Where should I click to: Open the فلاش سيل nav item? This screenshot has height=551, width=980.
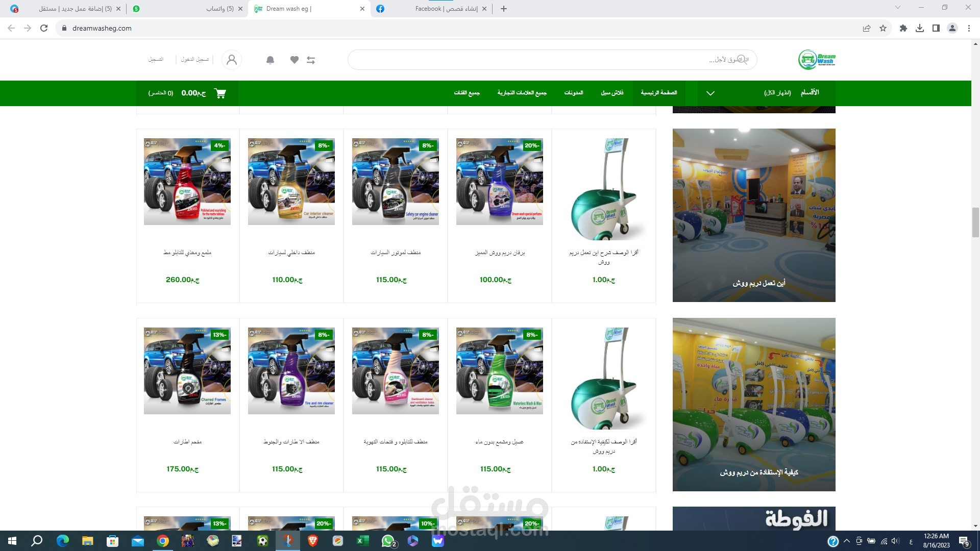click(x=612, y=93)
